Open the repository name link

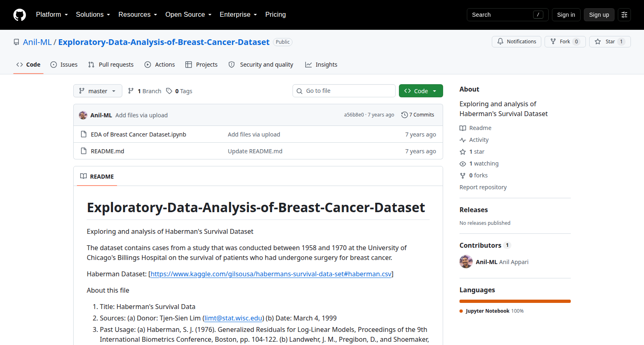[164, 42]
